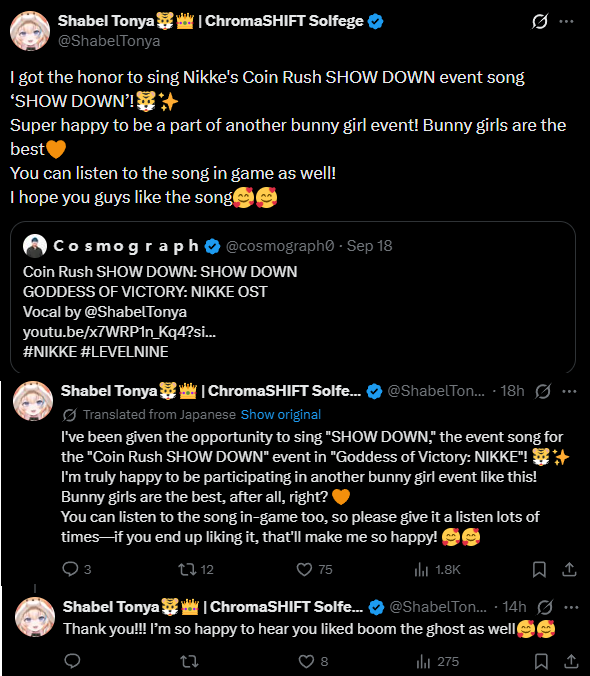Screen dimensions: 590x676
Task: Open more options on the 18h post
Action: (x=569, y=391)
